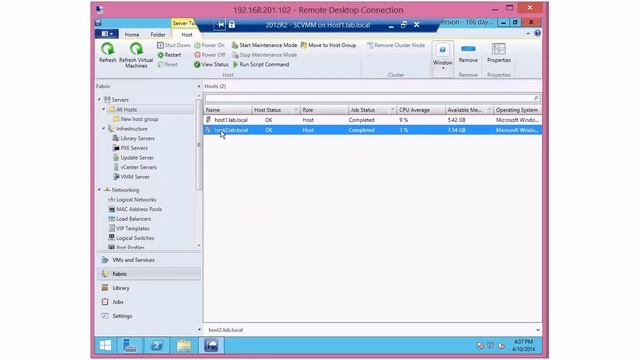Image resolution: width=640 pixels, height=360 pixels.
Task: Open VMs and Services workspace
Action: (x=149, y=260)
